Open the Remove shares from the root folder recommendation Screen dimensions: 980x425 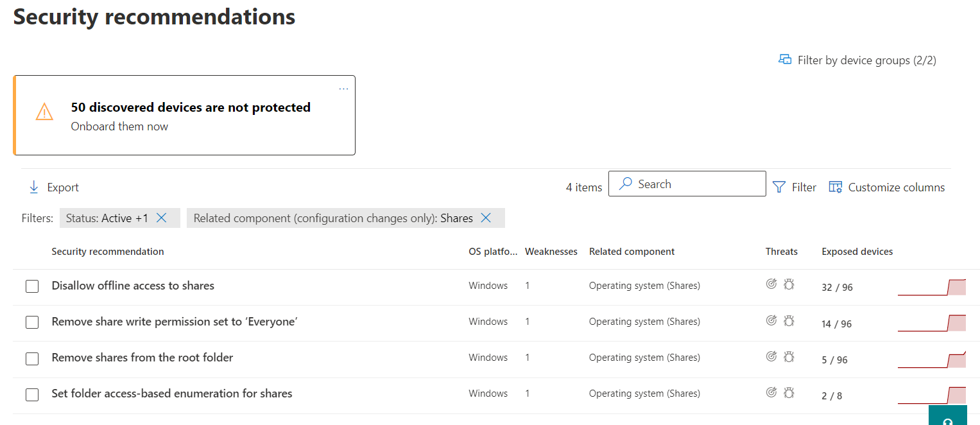click(142, 358)
